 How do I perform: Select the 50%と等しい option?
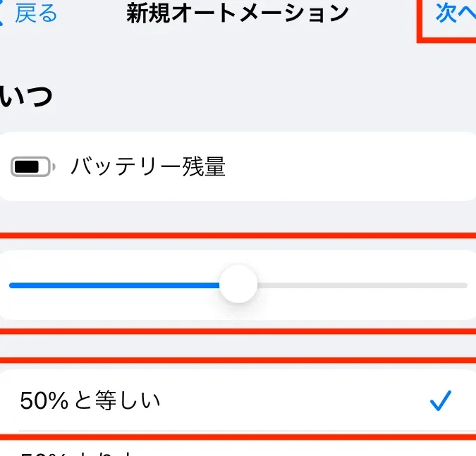tap(238, 400)
